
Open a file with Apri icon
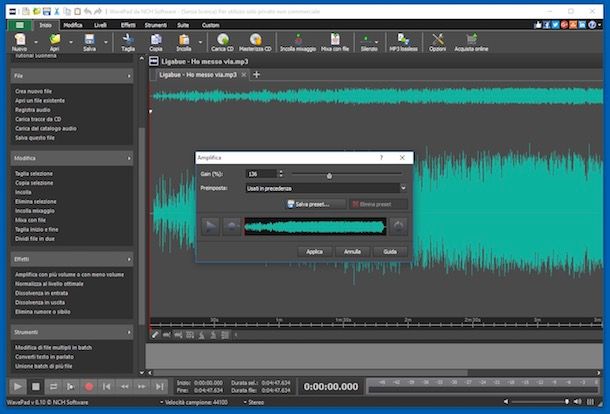(x=54, y=42)
